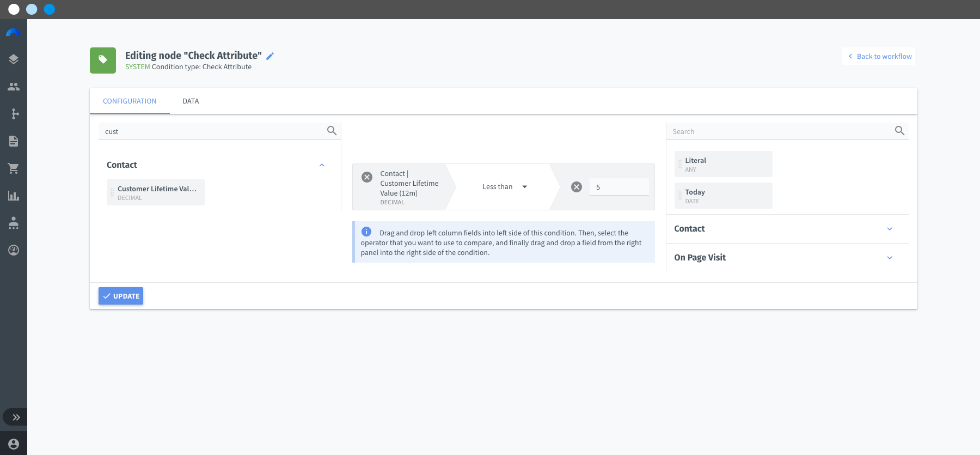Click the blue info icon in the hint box
Image resolution: width=980 pixels, height=455 pixels.
pyautogui.click(x=366, y=232)
